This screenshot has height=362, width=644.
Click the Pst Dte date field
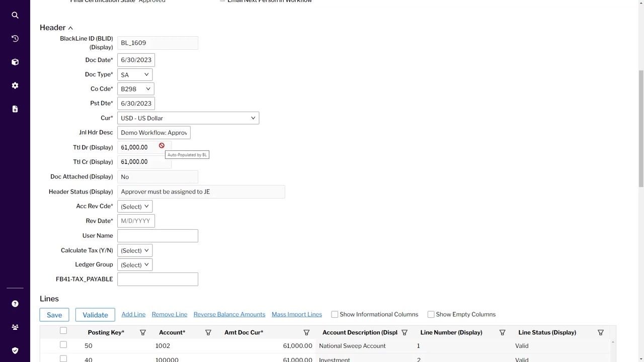[136, 104]
